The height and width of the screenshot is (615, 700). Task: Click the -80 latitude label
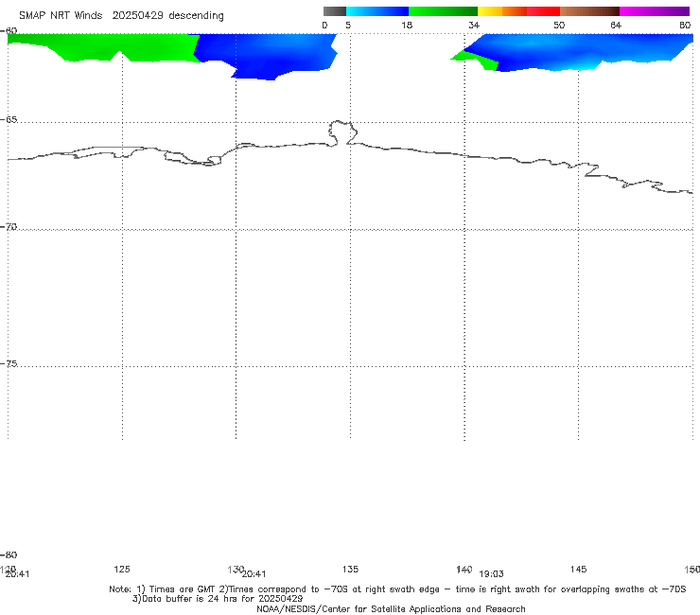(9, 554)
